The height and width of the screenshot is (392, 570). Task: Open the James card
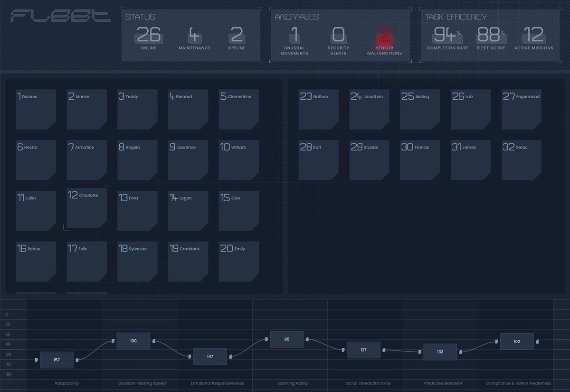click(x=471, y=160)
